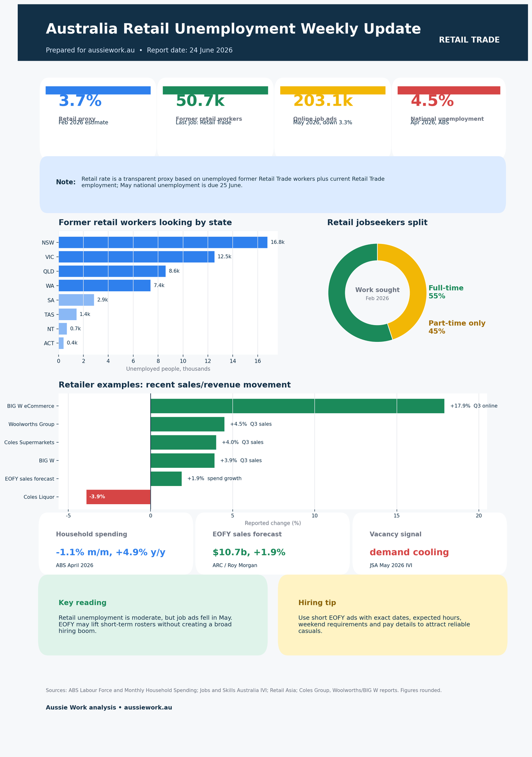Screen dimensions: 532x757
Task: Click the 'Aussie Work analysis • aussiework.au' footer
Action: tap(109, 708)
